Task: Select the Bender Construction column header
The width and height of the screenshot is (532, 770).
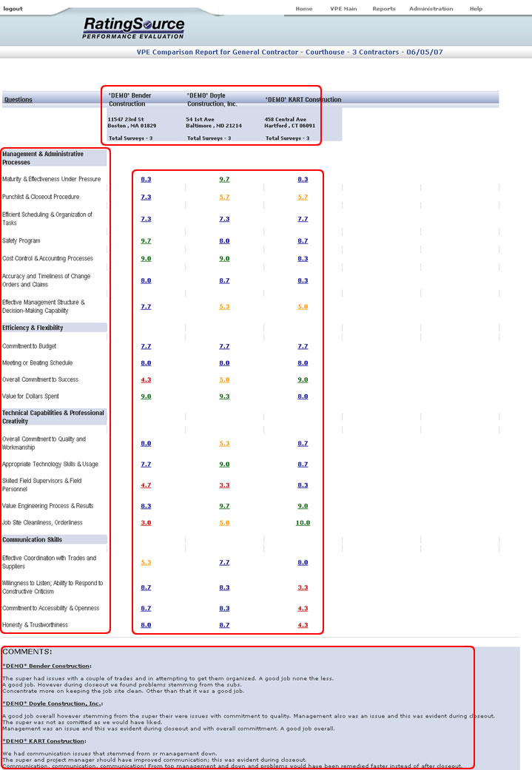Action: 129,99
